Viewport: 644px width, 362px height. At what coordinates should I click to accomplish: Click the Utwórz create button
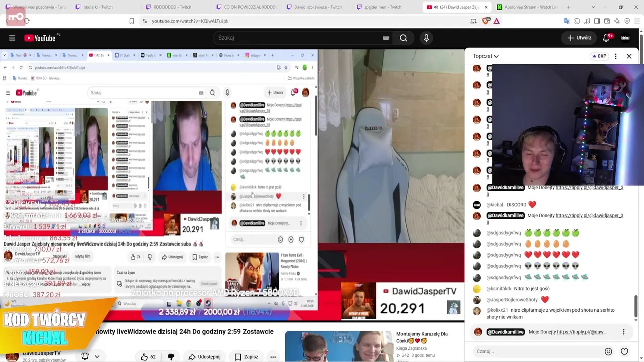coord(580,38)
